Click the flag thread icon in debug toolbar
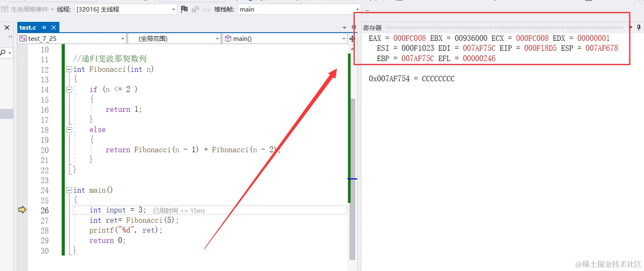644x271 pixels. 184,9
